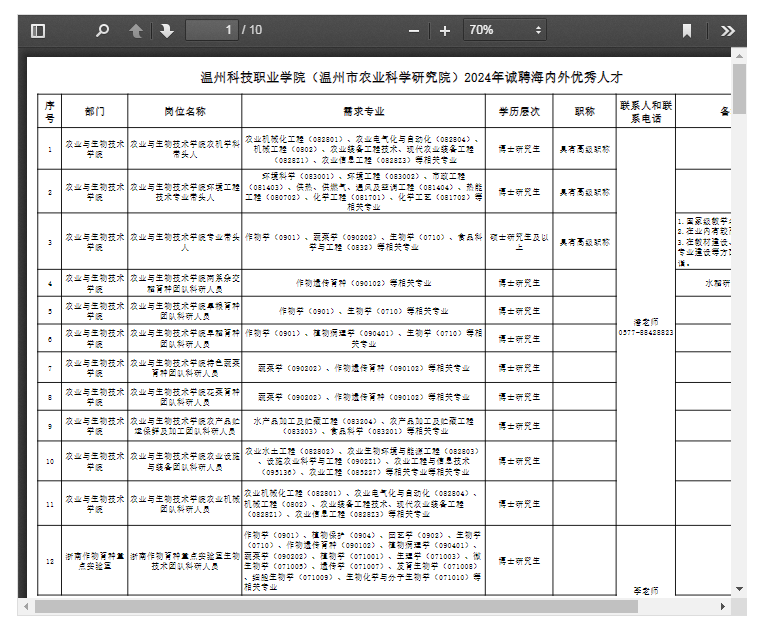This screenshot has height=633, width=757.
Task: Go to next page arrow
Action: point(167,31)
